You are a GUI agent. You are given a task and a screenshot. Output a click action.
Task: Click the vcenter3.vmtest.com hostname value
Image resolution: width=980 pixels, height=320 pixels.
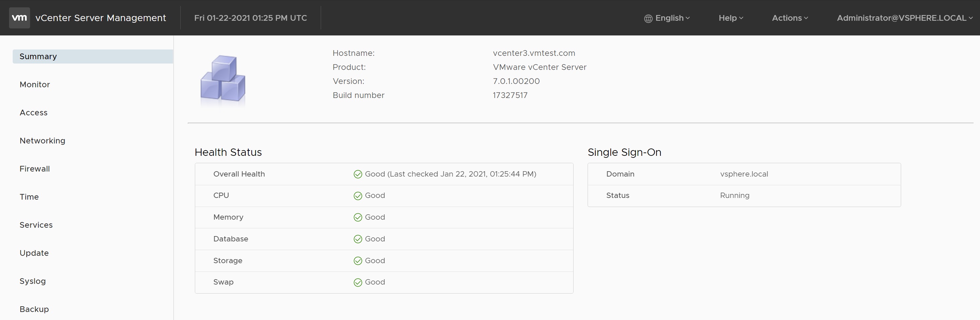pos(534,53)
